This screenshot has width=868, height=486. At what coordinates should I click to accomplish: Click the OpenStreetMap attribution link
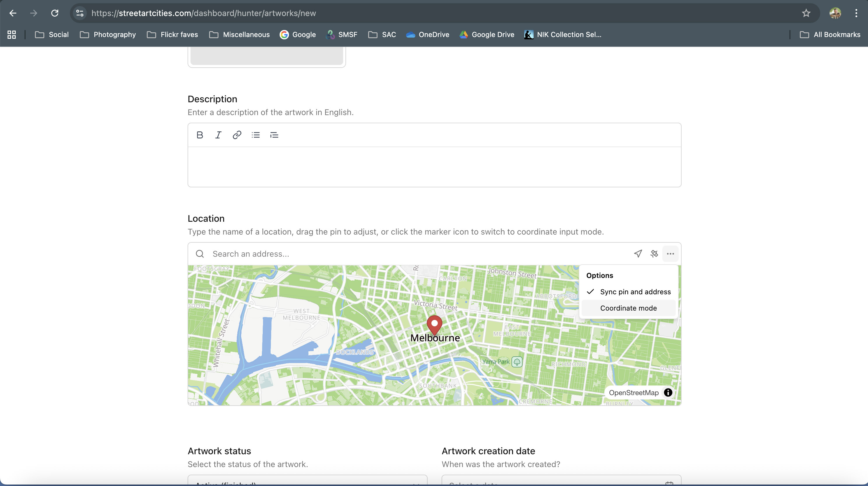tap(634, 393)
